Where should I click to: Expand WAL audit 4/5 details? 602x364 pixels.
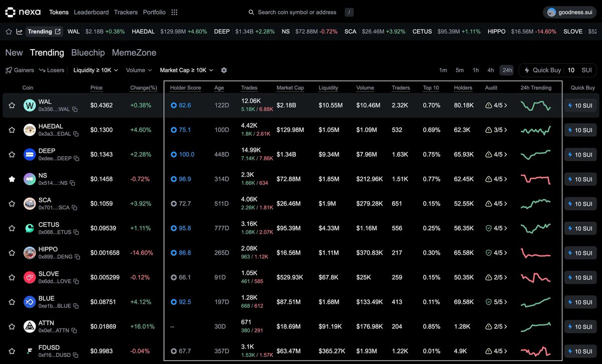point(496,105)
